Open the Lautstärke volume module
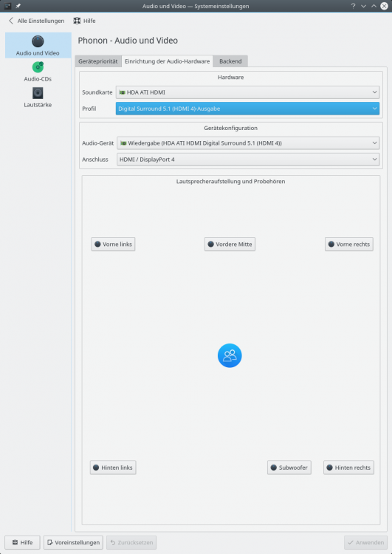392x554 pixels. [38, 98]
